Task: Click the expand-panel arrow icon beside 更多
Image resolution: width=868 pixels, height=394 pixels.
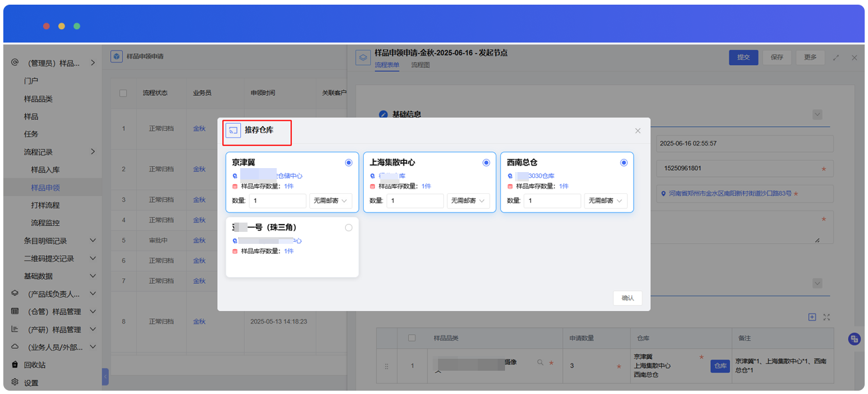Action: pos(836,58)
